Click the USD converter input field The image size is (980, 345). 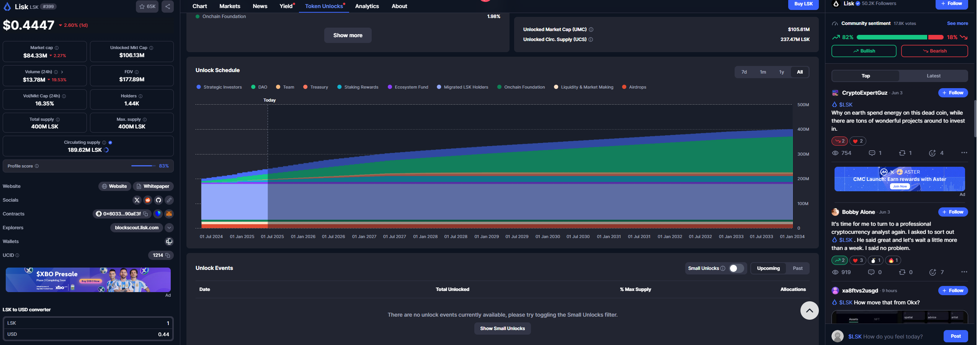[x=88, y=334]
